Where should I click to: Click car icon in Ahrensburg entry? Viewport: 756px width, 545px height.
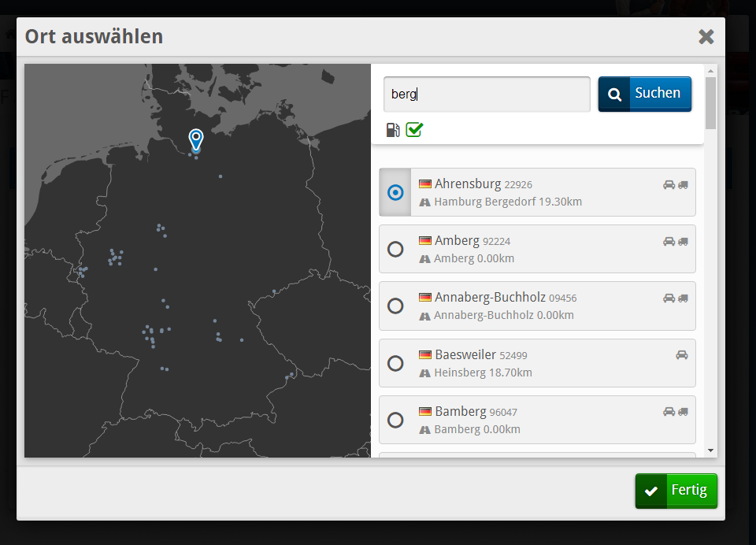tap(669, 185)
